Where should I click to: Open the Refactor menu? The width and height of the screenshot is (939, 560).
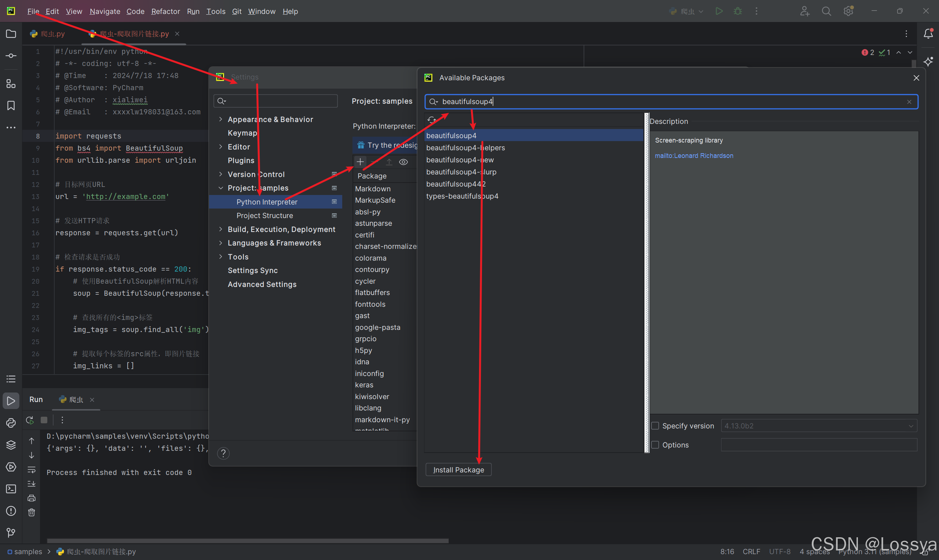coord(165,11)
